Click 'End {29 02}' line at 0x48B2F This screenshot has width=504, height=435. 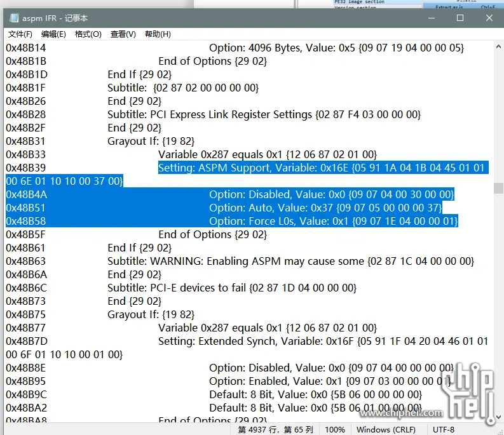(134, 128)
